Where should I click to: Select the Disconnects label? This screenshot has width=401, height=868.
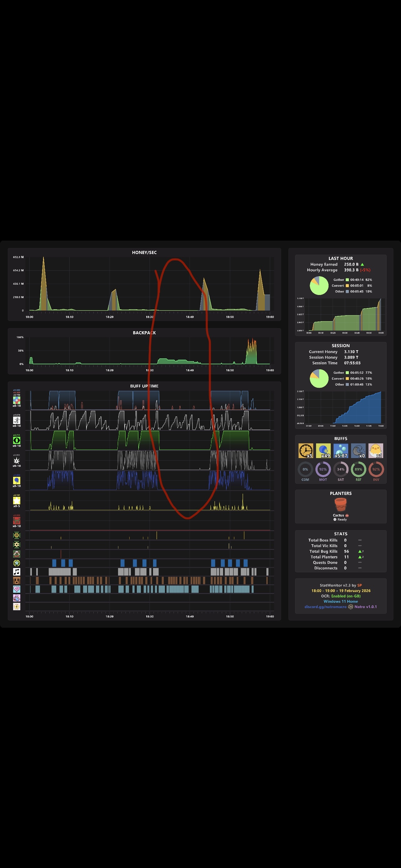point(326,568)
